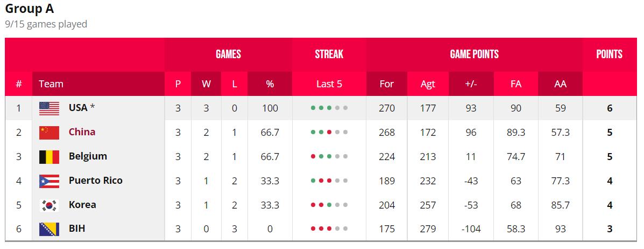Click the USA flag icon
This screenshot has width=644, height=249.
[49, 108]
